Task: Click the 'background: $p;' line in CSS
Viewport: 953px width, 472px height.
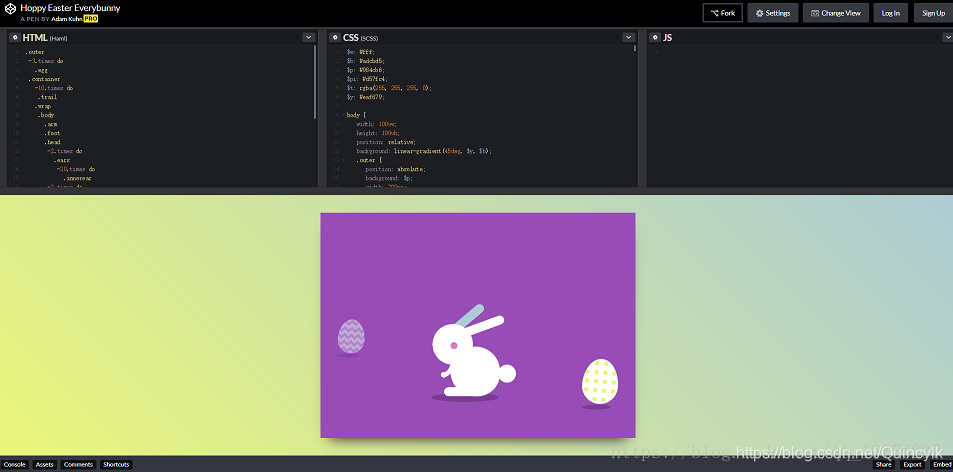Action: click(x=388, y=179)
